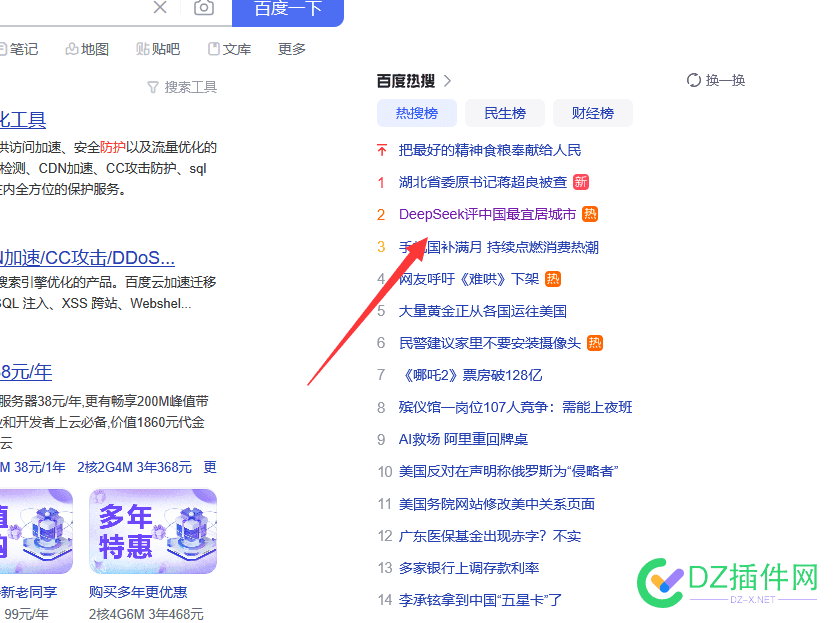
Task: Click the 新老同享 caption link
Action: [x=29, y=592]
